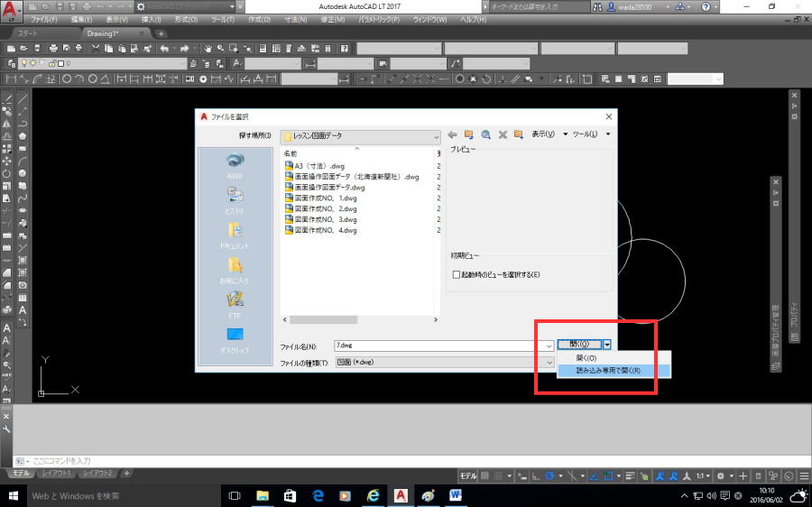Expand the ファイル名 history dropdown arrow
Screen dimensions: 812x507
coord(549,346)
